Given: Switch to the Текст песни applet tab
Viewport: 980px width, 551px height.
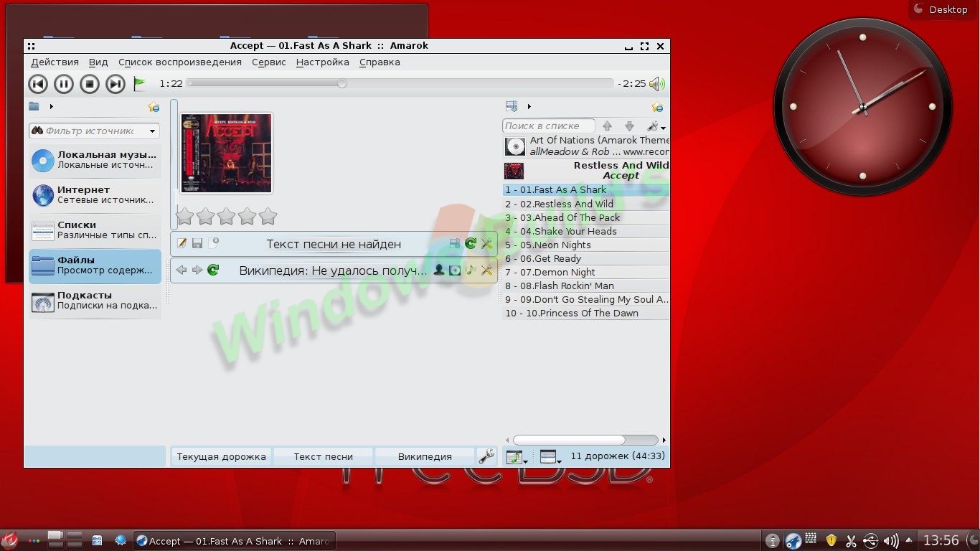Looking at the screenshot, I should tap(324, 456).
